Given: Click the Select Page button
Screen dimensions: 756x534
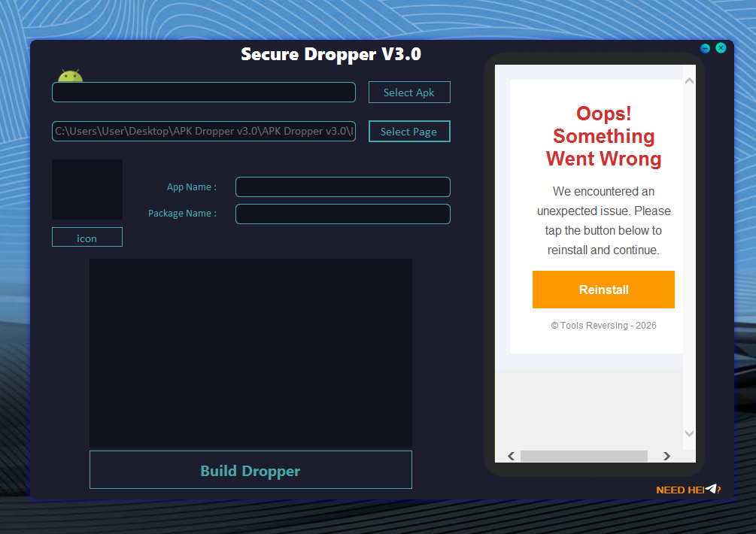Looking at the screenshot, I should click(x=409, y=131).
